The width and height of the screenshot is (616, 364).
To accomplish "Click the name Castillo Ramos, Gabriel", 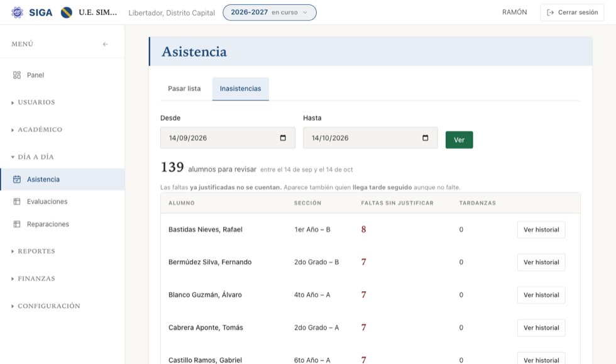I will tap(205, 360).
